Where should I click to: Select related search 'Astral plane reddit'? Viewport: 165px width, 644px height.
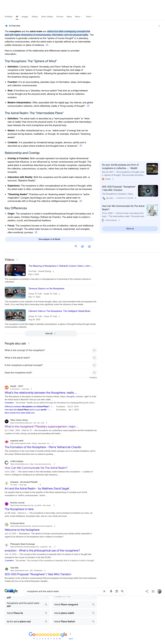pyautogui.click(x=74, y=613)
